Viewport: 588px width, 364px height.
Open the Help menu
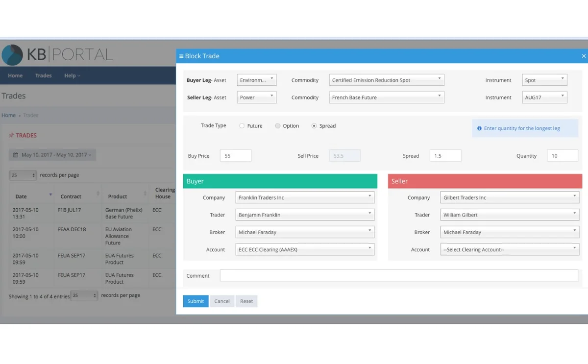click(72, 75)
